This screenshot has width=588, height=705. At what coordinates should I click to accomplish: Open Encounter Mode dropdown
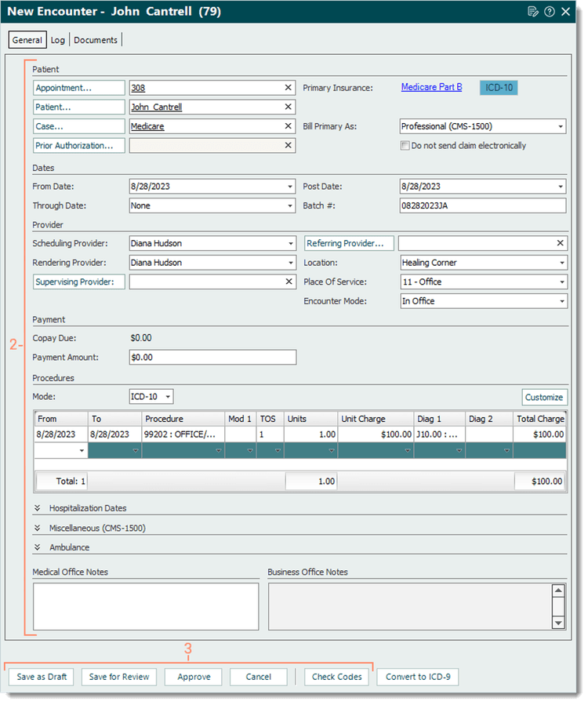(562, 301)
